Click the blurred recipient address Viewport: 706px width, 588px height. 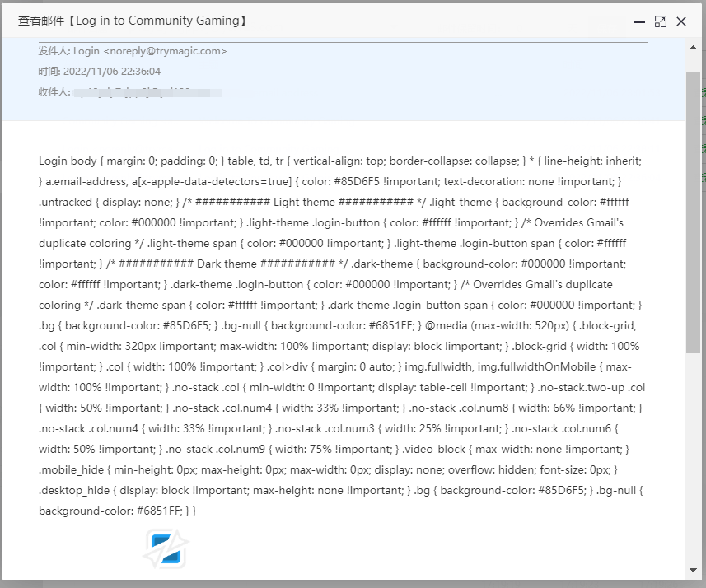148,92
